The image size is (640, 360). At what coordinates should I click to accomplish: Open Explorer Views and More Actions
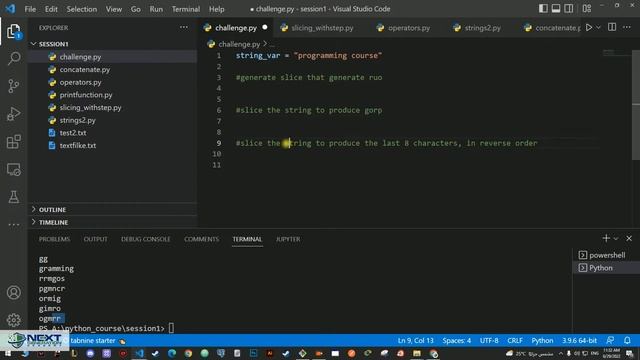(184, 27)
